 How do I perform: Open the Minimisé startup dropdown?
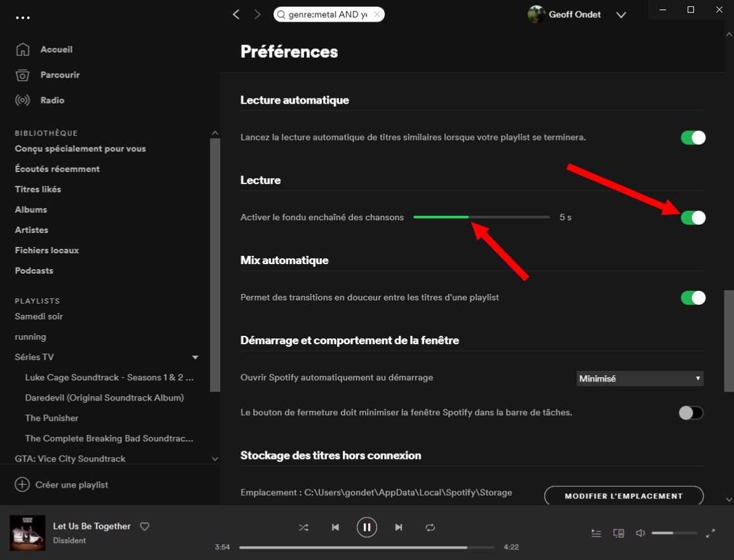coord(640,378)
